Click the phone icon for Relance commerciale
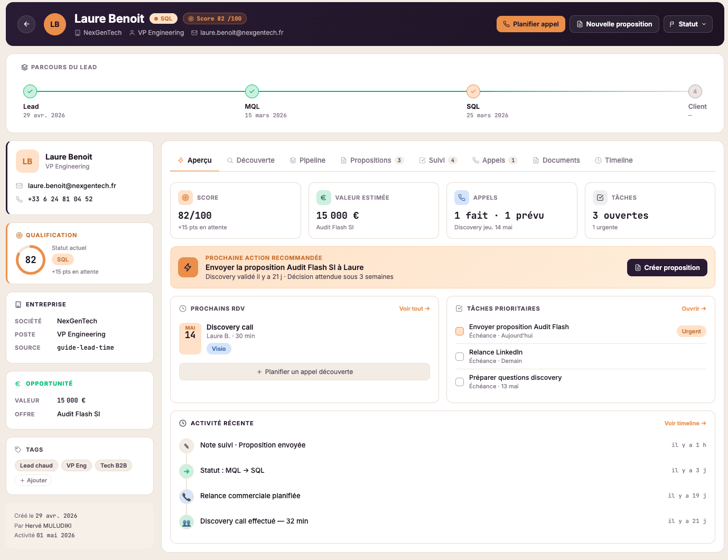The width and height of the screenshot is (728, 560). click(x=186, y=497)
